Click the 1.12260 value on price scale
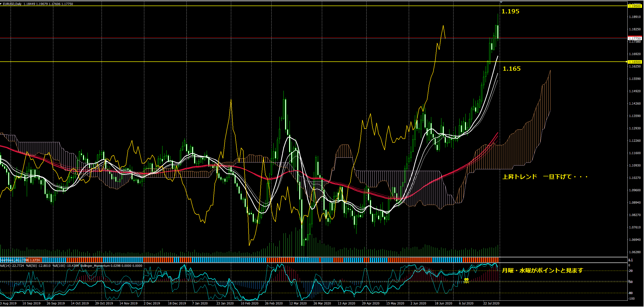644x307 pixels. pyautogui.click(x=635, y=141)
